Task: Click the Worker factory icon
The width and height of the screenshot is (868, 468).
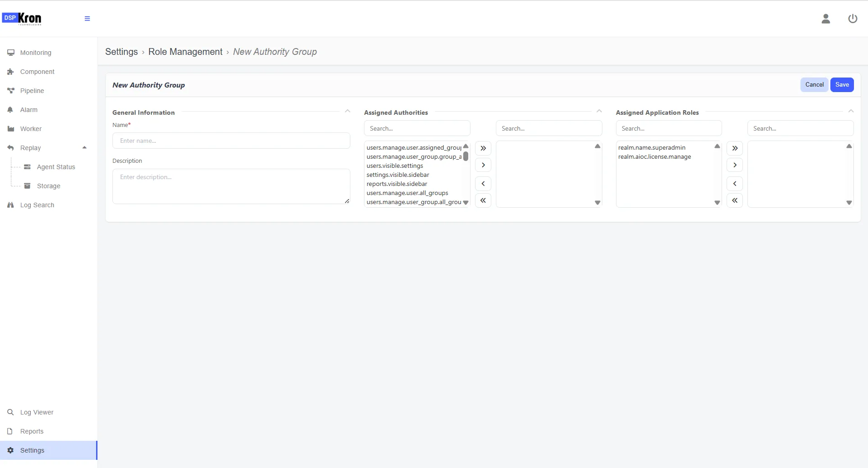Action: tap(11, 129)
